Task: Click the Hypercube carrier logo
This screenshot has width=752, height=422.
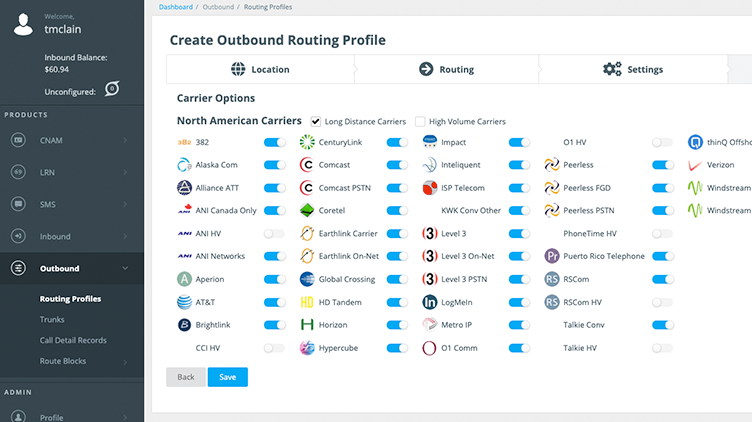Action: point(307,348)
